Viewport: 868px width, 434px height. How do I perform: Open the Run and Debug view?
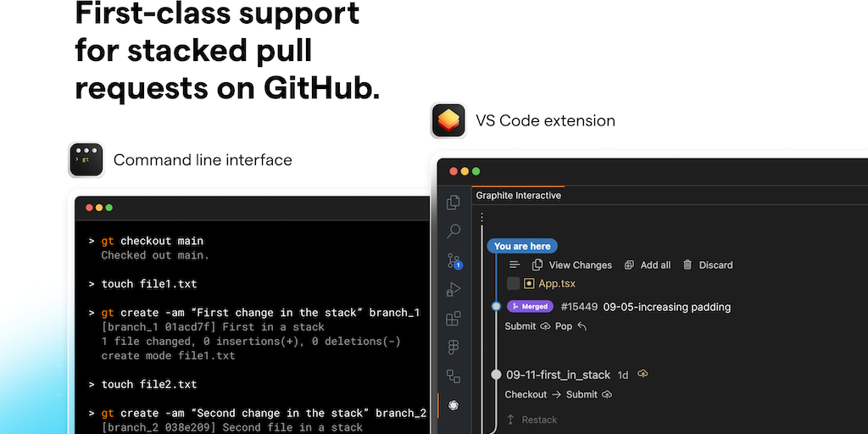click(453, 290)
